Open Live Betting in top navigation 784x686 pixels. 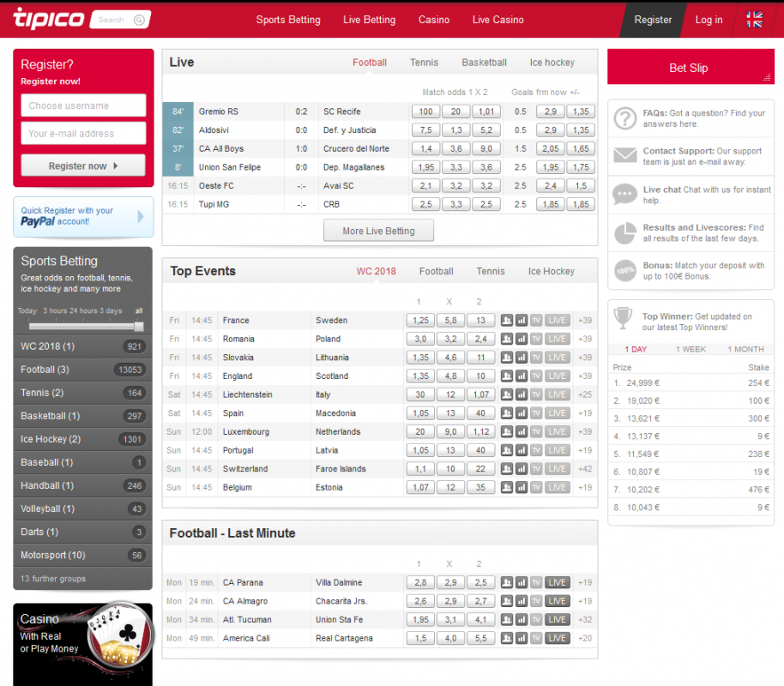(369, 20)
